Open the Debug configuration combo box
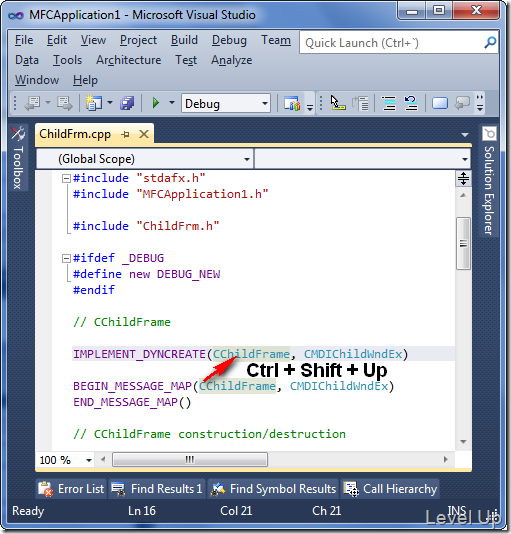Image resolution: width=511 pixels, height=534 pixels. (x=226, y=103)
